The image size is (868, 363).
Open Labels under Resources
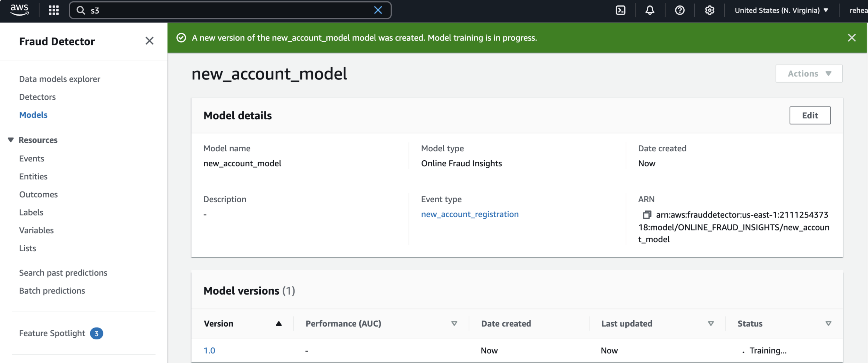(x=31, y=212)
